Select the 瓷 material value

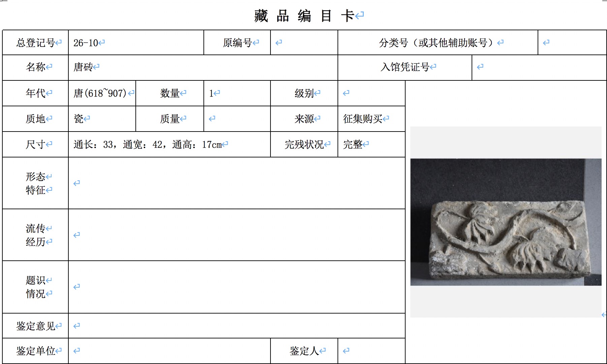78,119
